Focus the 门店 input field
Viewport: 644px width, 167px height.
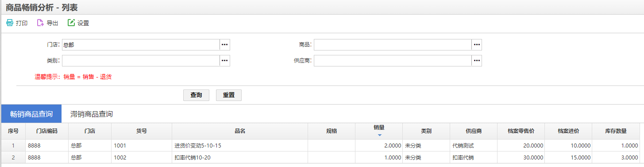pos(141,45)
